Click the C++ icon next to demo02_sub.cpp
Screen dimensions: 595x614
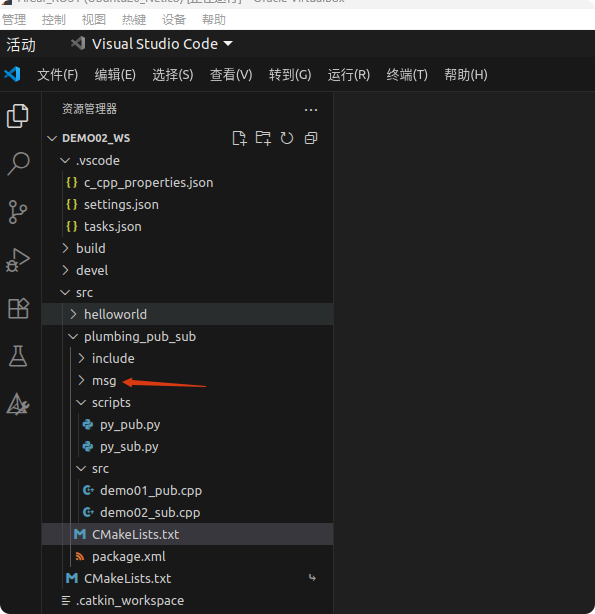click(x=88, y=512)
